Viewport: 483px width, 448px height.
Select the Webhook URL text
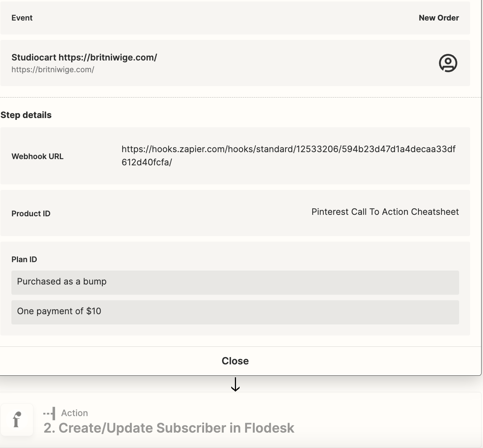pyautogui.click(x=288, y=155)
